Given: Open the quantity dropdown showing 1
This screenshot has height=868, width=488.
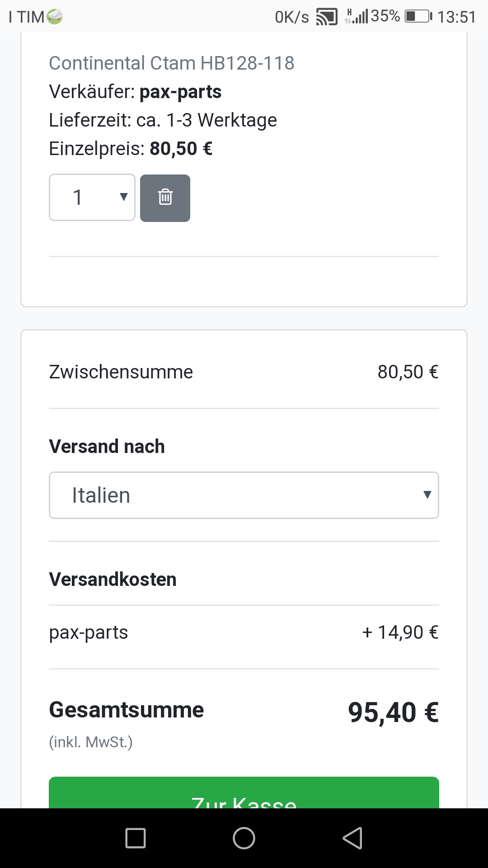Looking at the screenshot, I should (92, 198).
